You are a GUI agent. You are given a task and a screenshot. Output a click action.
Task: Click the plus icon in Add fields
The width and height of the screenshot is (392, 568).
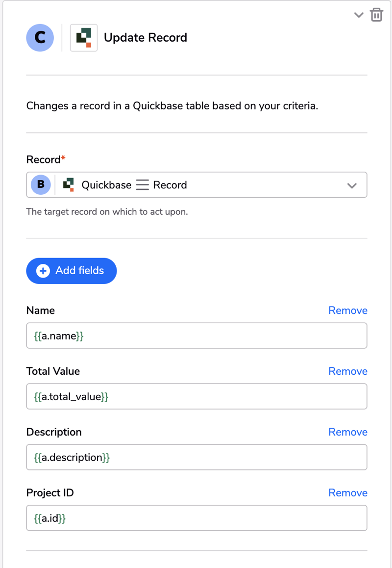click(x=43, y=271)
